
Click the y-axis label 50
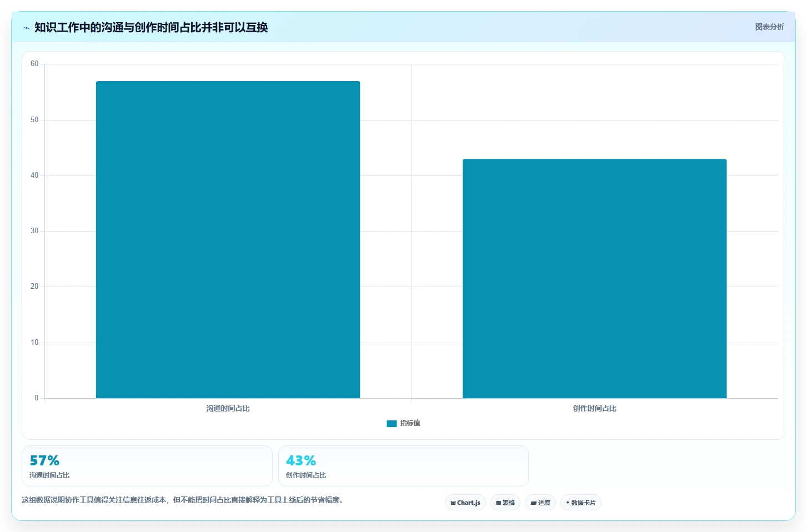pos(34,120)
